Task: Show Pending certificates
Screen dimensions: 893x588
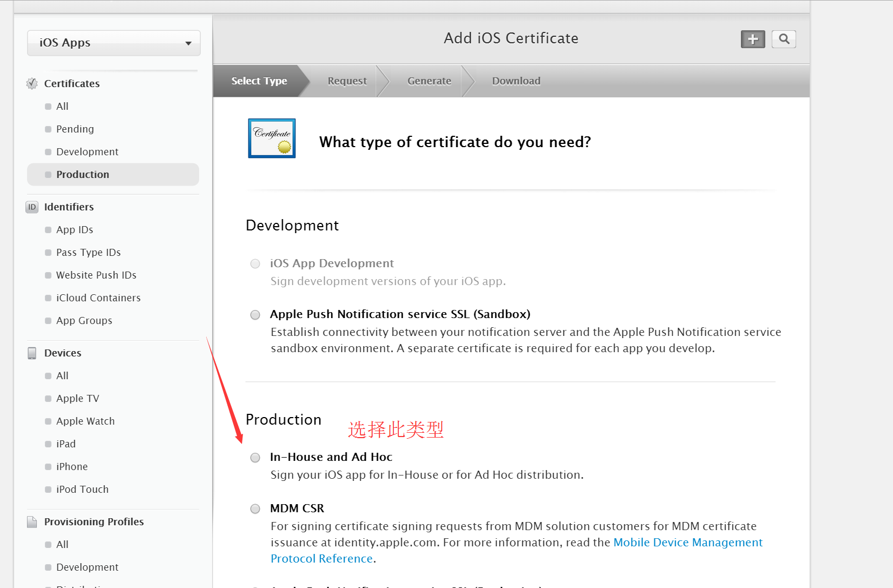Action: tap(75, 129)
